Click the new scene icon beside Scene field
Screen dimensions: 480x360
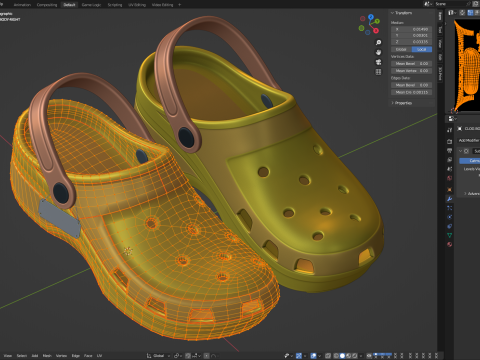pos(475,4)
